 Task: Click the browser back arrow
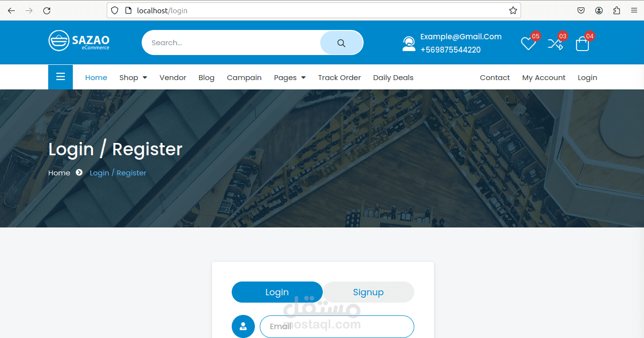coord(11,10)
